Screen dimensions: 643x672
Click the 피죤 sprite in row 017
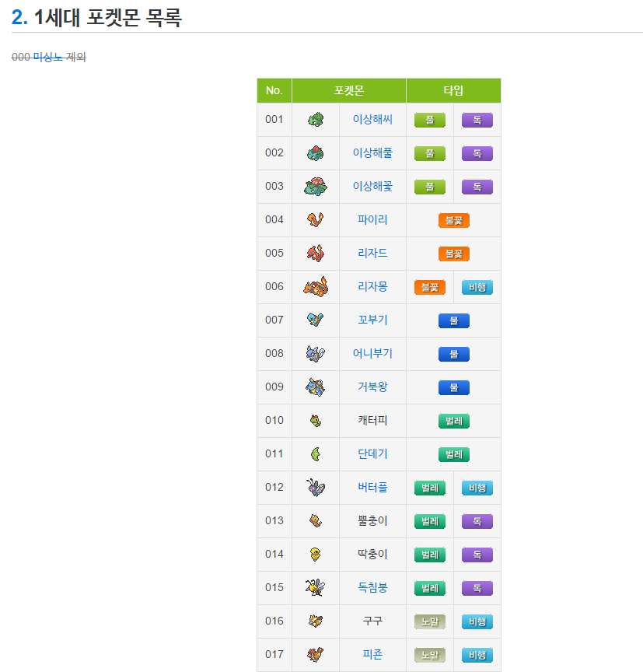316,654
